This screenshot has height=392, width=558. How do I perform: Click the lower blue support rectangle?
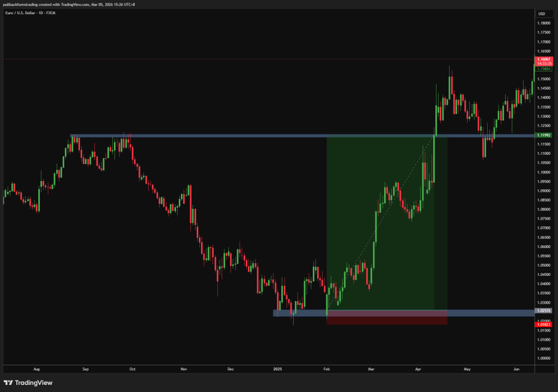[300, 313]
